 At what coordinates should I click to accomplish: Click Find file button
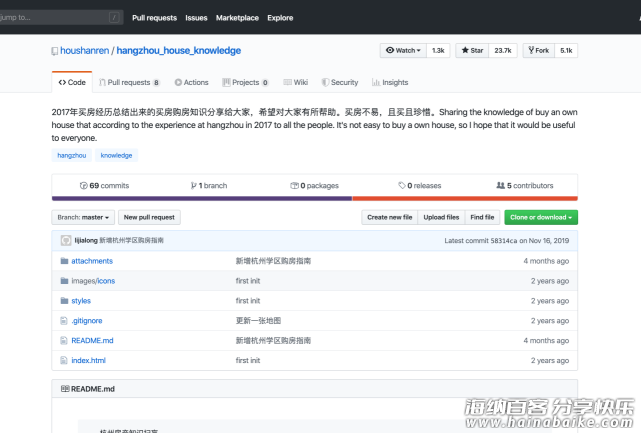tap(482, 217)
